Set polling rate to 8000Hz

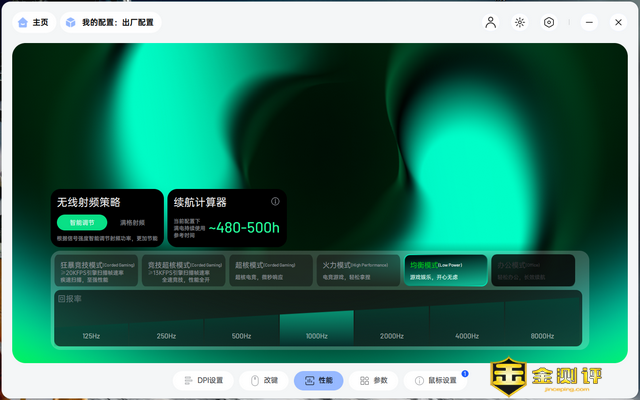coord(542,334)
